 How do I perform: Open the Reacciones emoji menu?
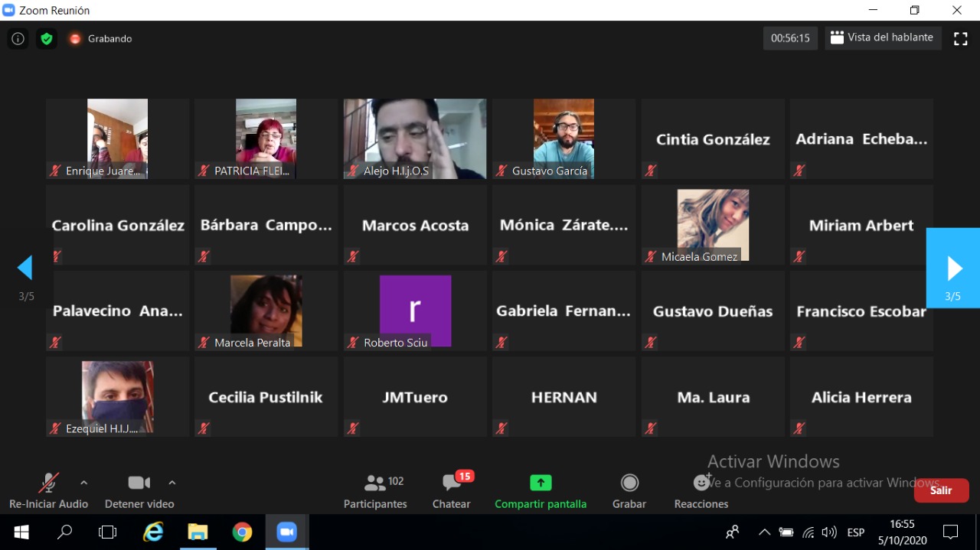tap(701, 491)
